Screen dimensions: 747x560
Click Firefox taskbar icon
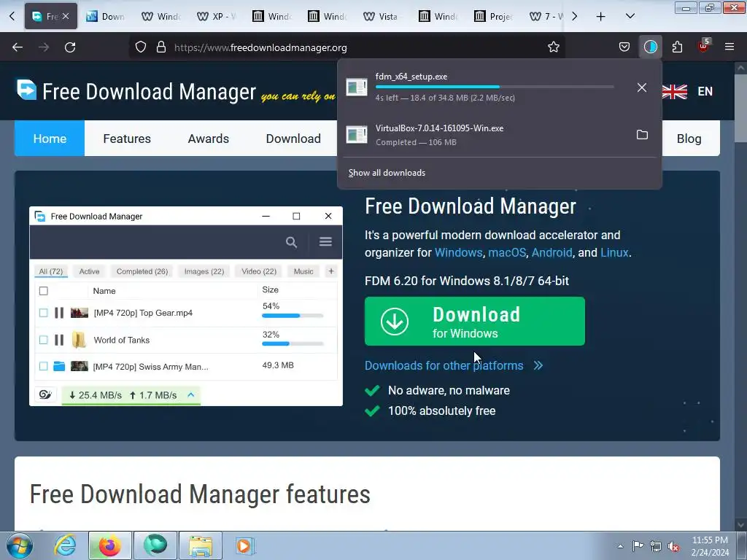point(109,545)
